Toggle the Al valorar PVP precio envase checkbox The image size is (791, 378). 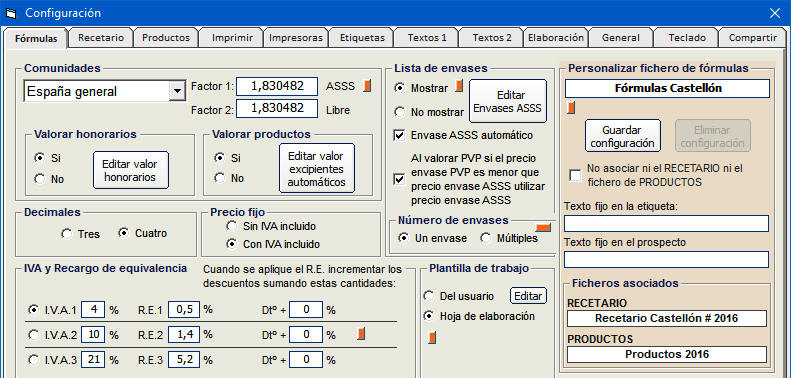click(399, 179)
